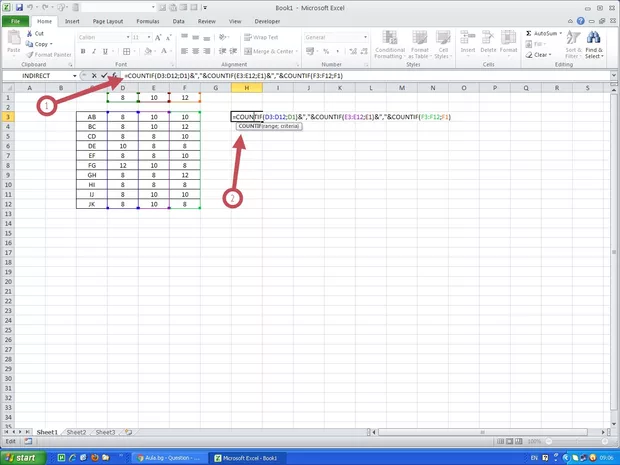
Task: Click the File backstage button
Action: (16, 19)
